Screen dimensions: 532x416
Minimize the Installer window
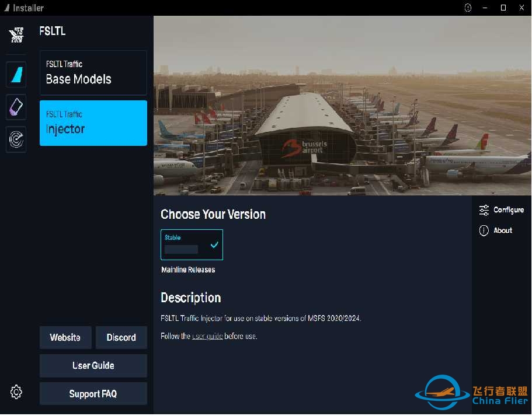(x=485, y=8)
